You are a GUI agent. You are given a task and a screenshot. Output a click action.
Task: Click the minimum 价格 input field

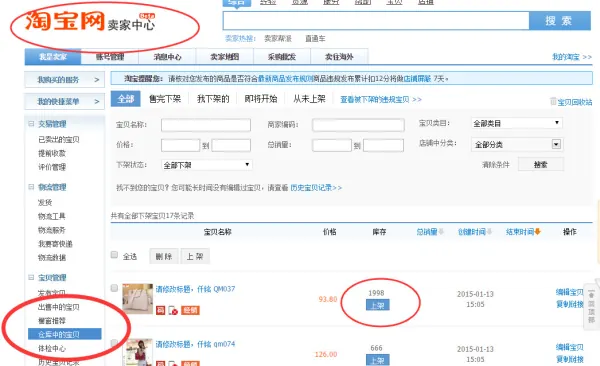180,145
